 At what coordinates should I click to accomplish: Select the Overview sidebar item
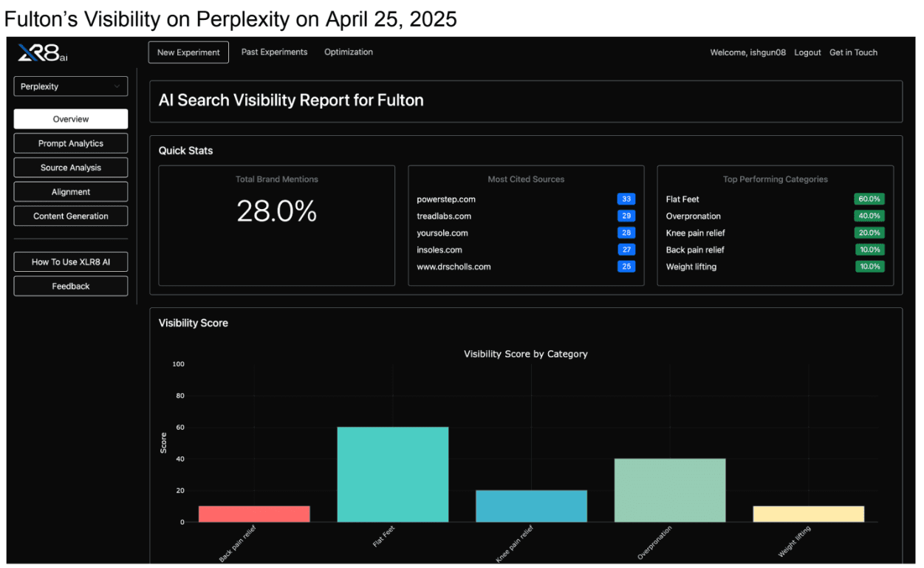coord(70,119)
